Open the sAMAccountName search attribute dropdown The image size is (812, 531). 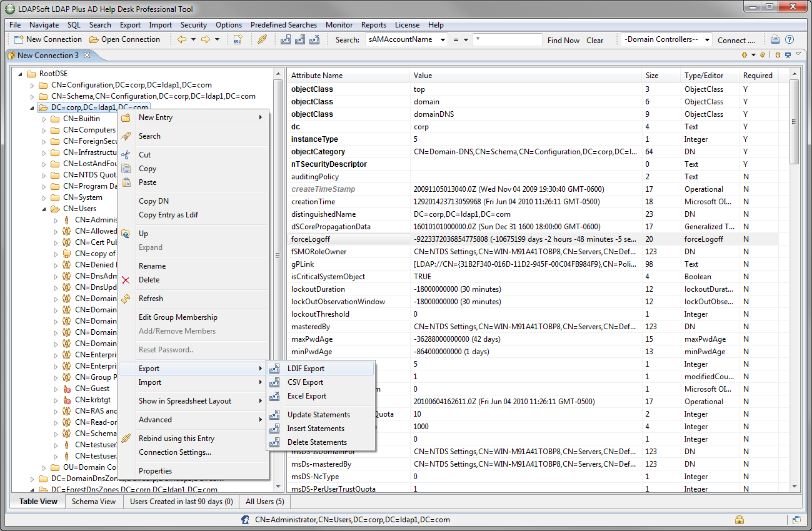pyautogui.click(x=443, y=40)
